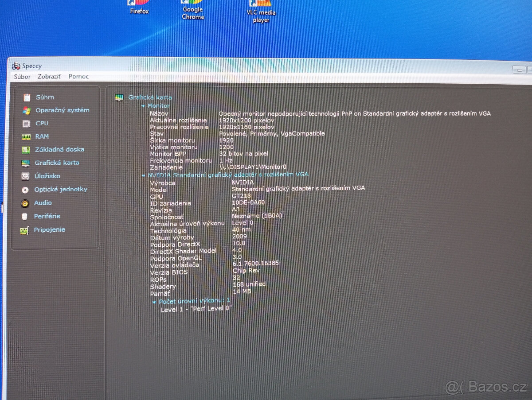Click the Speccy icon in the title bar

point(16,66)
